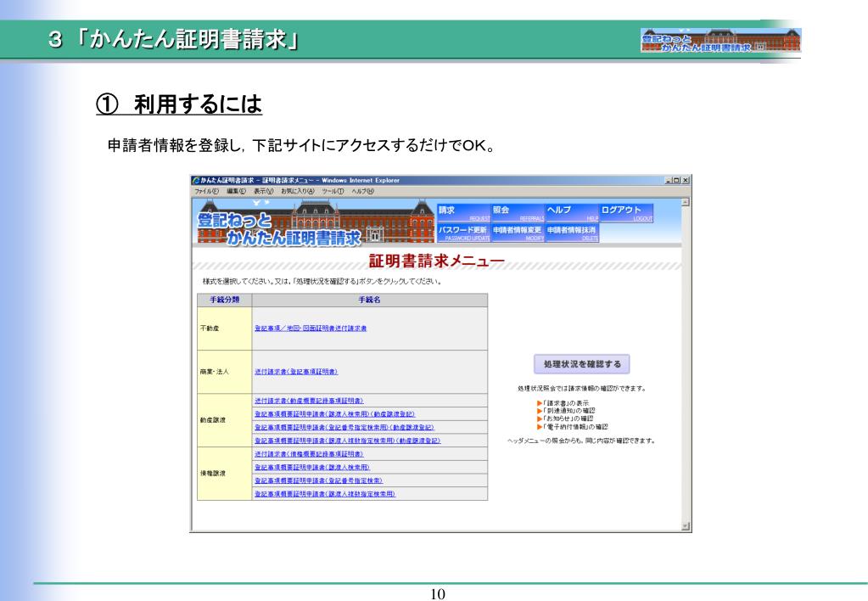Click the 申請者情報変更 MODIFY button
The image size is (868, 601).
[518, 233]
